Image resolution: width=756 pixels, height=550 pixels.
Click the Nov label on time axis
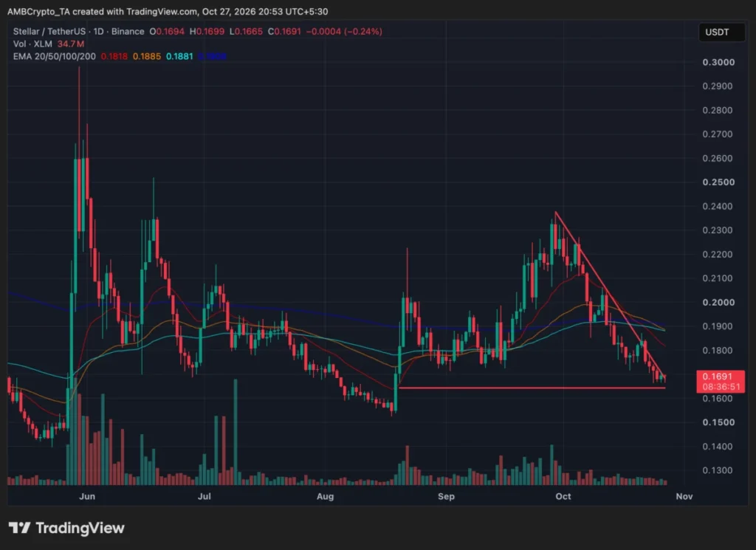click(684, 496)
